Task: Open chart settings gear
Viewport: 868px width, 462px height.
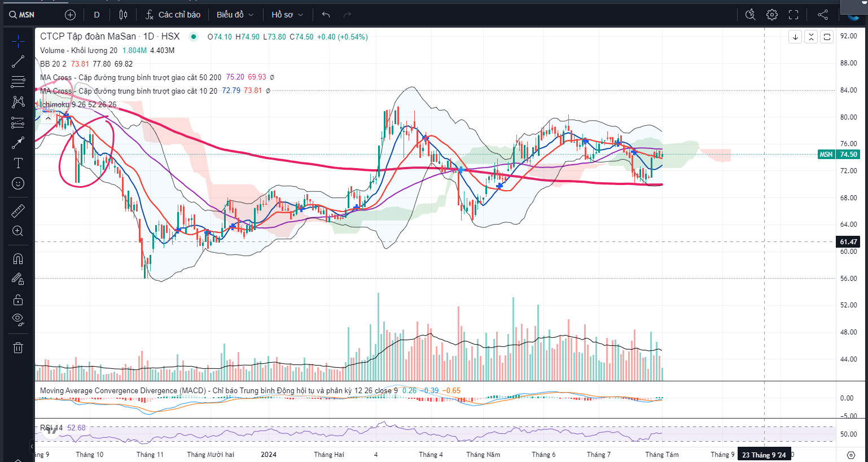Action: click(x=772, y=15)
